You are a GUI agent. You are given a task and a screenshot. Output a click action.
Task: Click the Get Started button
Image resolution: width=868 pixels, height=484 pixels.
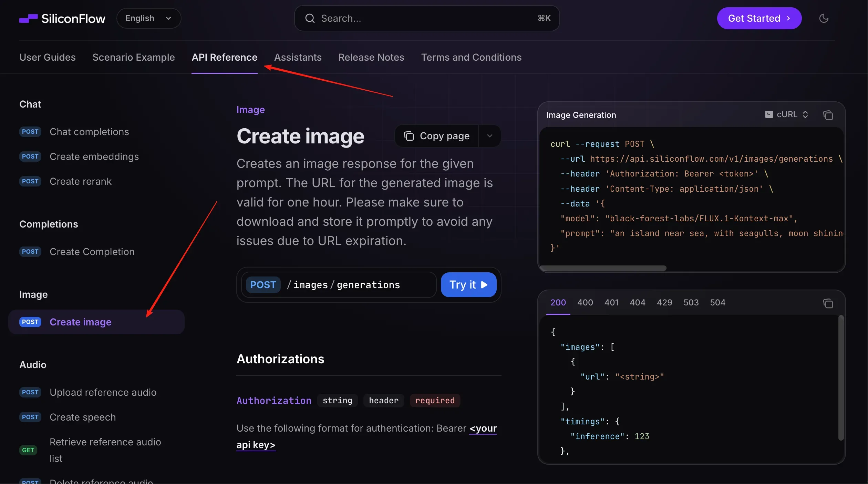759,18
